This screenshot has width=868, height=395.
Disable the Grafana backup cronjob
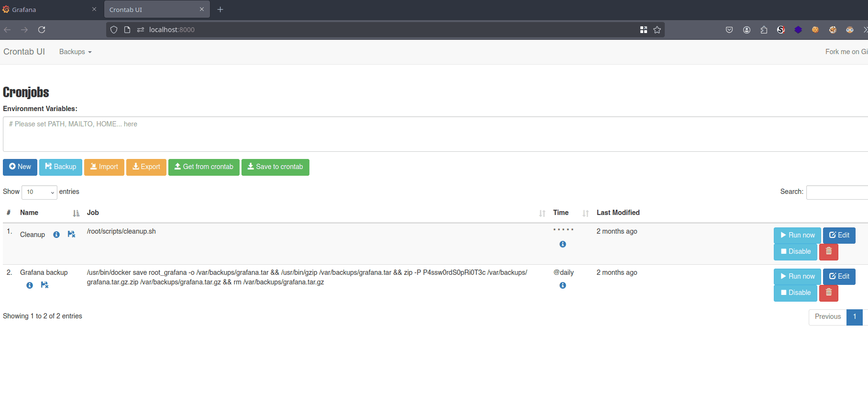795,293
